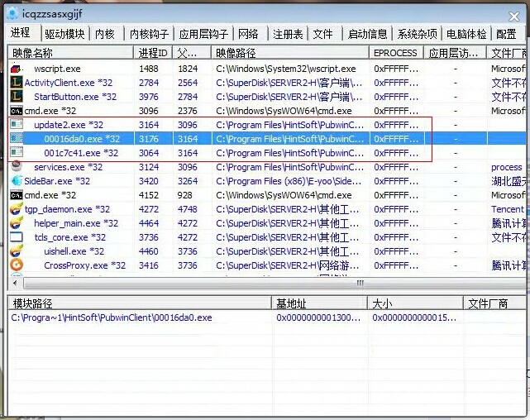Go to the 启动信息 tab
Viewport: 530px width, 420px height.
coord(367,34)
